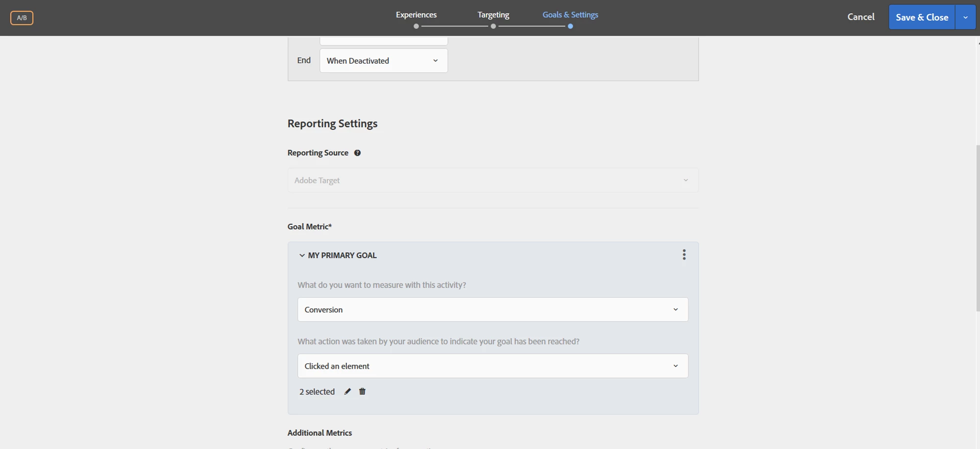Click the Cancel button
This screenshot has height=449, width=980.
click(860, 17)
